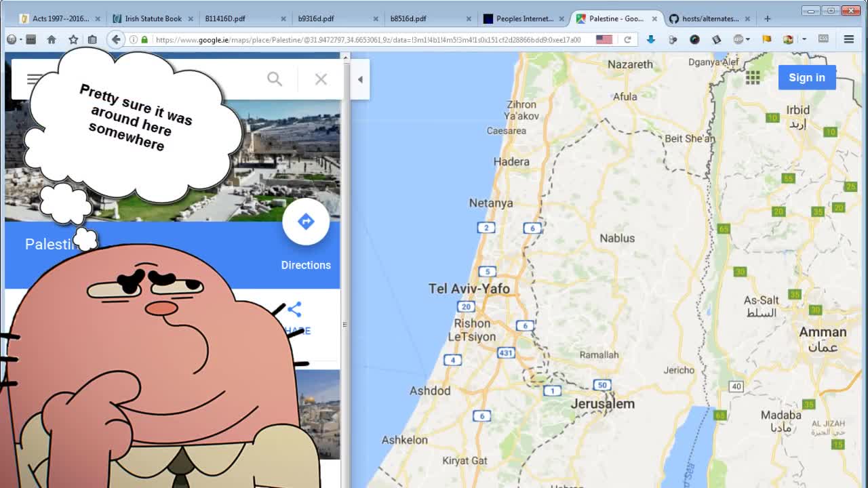Image resolution: width=868 pixels, height=488 pixels.
Task: Open the B11416D.pdf tab
Action: [x=244, y=18]
